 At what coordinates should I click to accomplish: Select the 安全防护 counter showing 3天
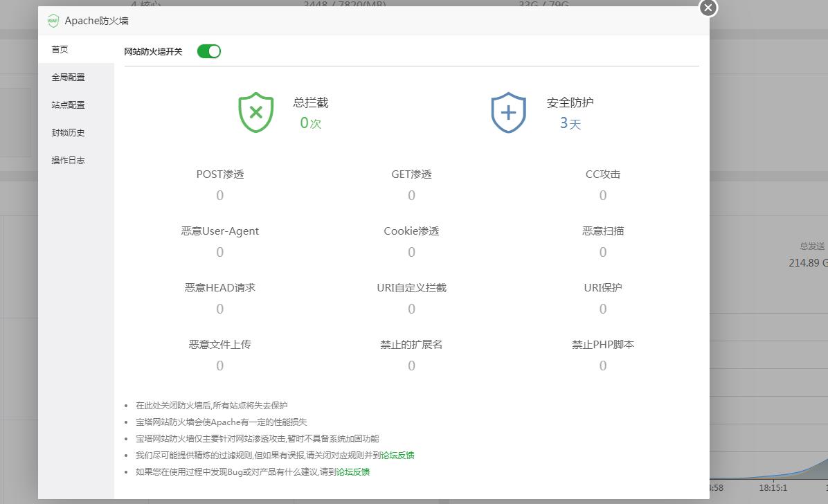pos(570,123)
